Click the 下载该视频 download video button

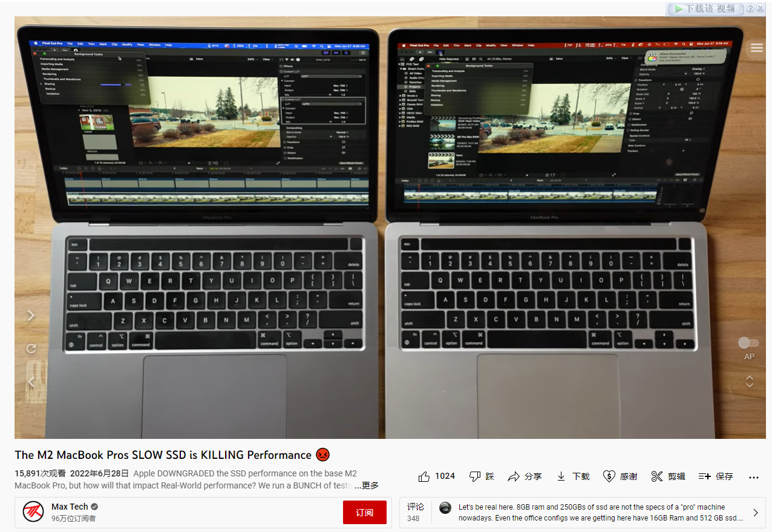705,8
